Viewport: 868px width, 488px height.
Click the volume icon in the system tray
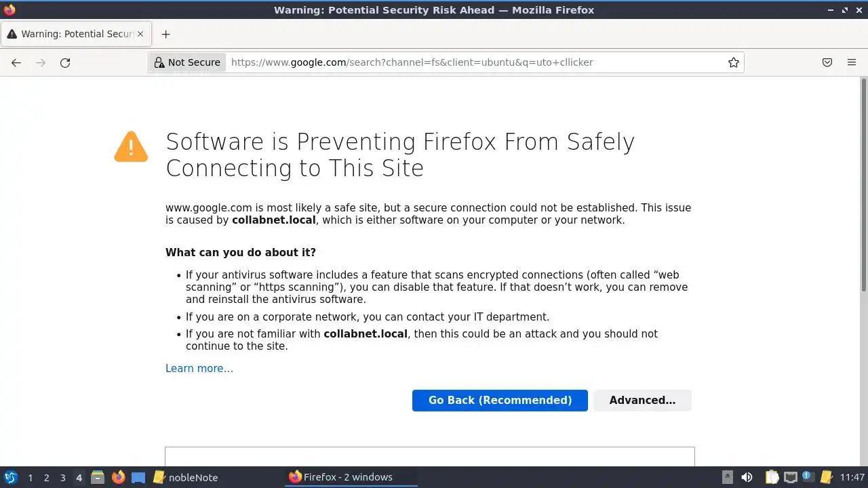[747, 477]
